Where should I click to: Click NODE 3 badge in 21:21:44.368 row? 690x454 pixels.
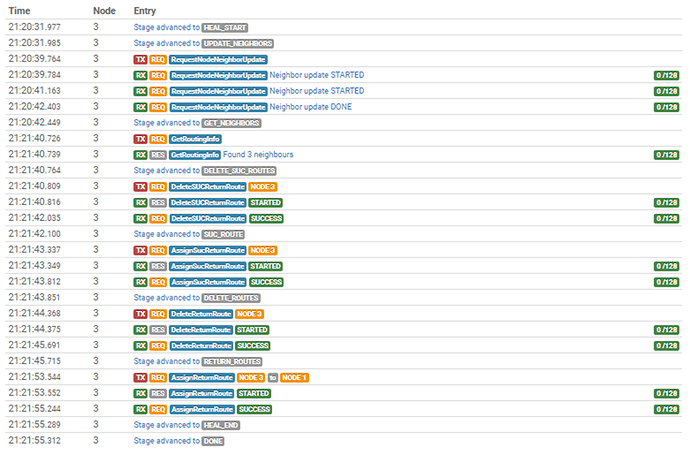(x=250, y=314)
